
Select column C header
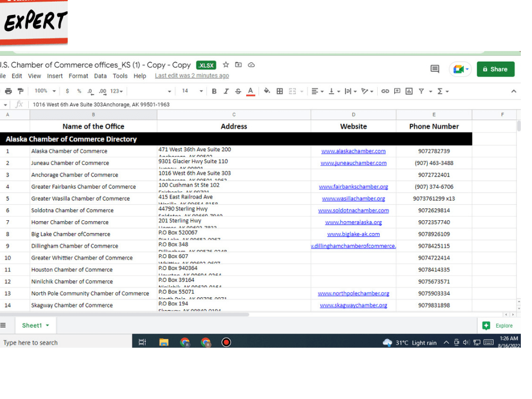coord(234,115)
